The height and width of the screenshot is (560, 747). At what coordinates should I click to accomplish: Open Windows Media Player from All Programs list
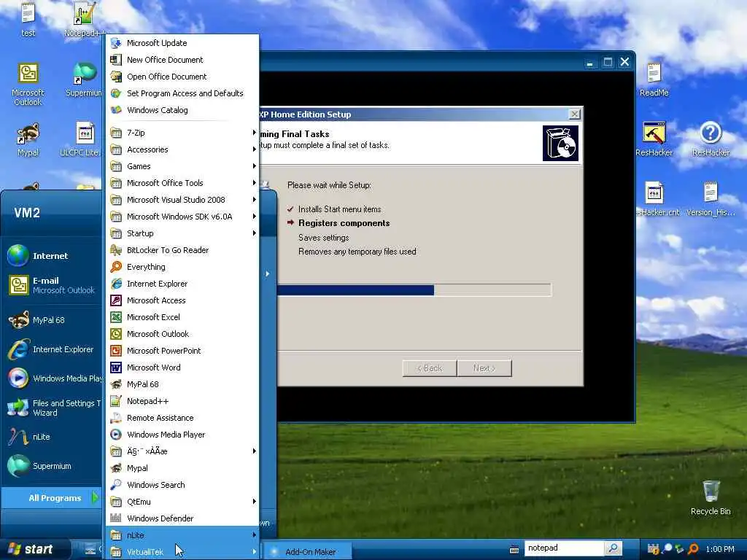(x=182, y=435)
